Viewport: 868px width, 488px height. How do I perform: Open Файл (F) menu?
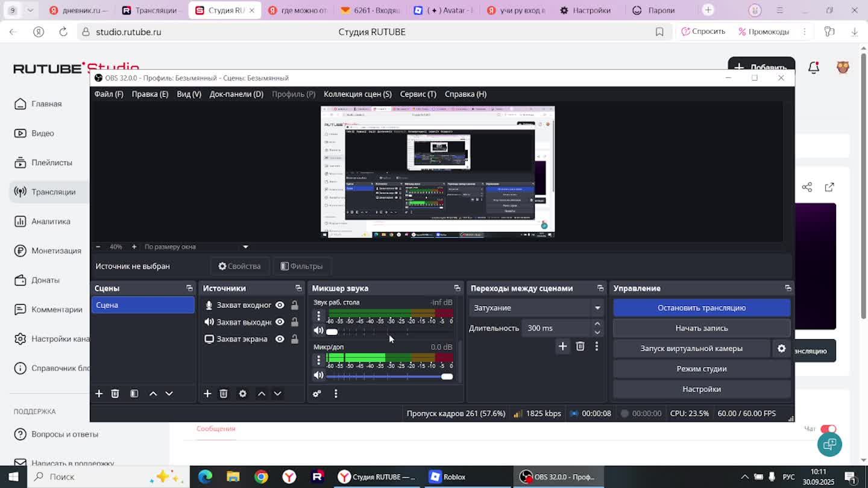[x=108, y=94]
